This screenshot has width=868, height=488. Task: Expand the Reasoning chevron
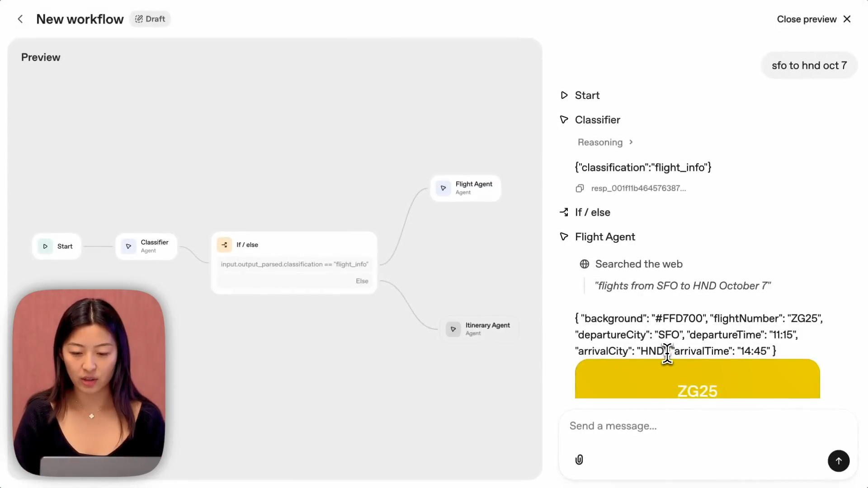[631, 142]
